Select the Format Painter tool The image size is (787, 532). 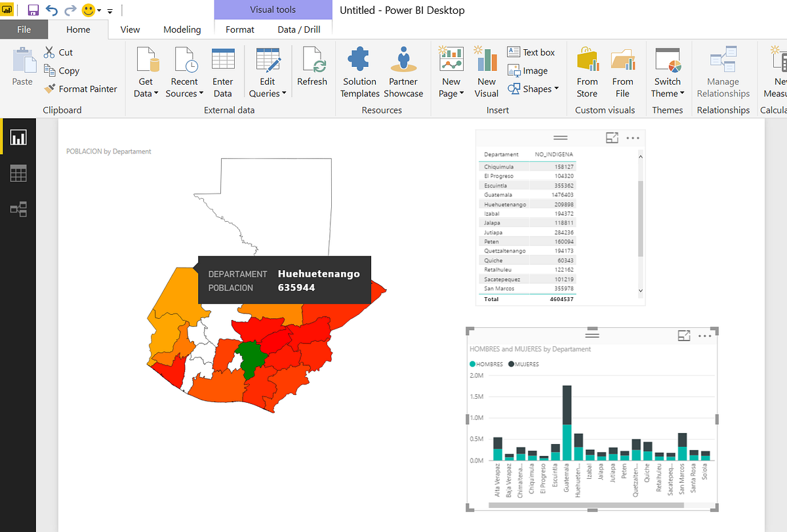[x=80, y=89]
